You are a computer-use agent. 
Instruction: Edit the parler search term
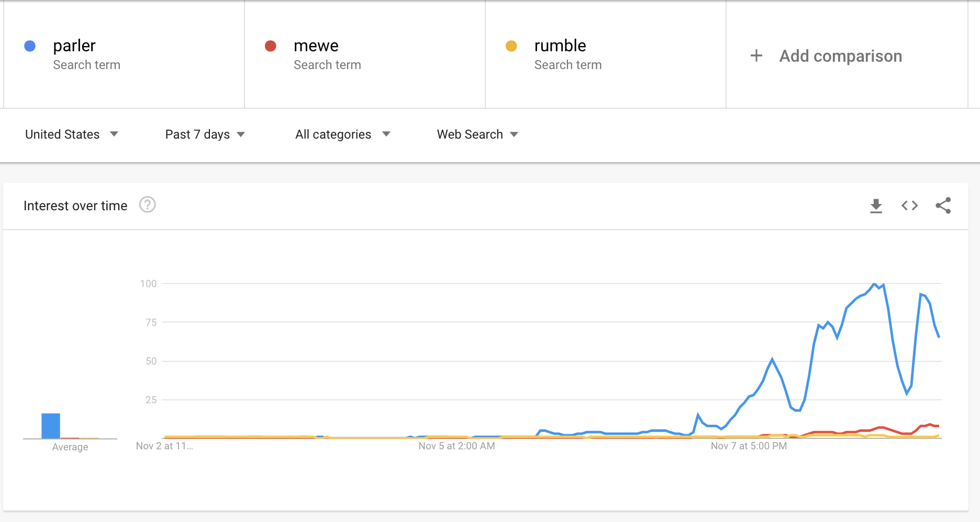pos(74,46)
